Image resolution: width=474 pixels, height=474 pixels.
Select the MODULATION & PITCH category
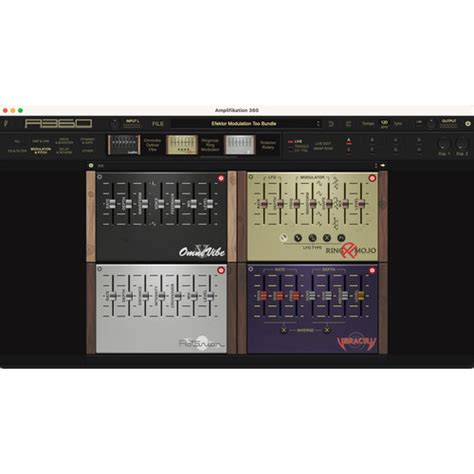(x=41, y=151)
